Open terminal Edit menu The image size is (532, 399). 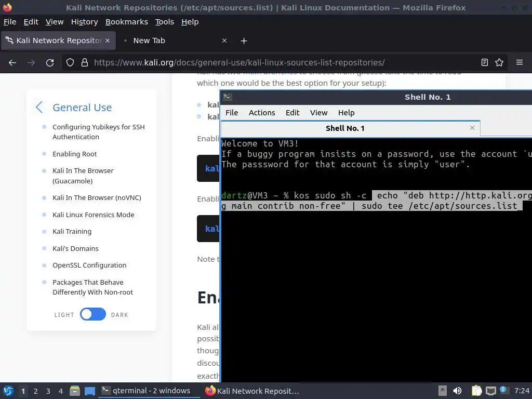click(292, 113)
